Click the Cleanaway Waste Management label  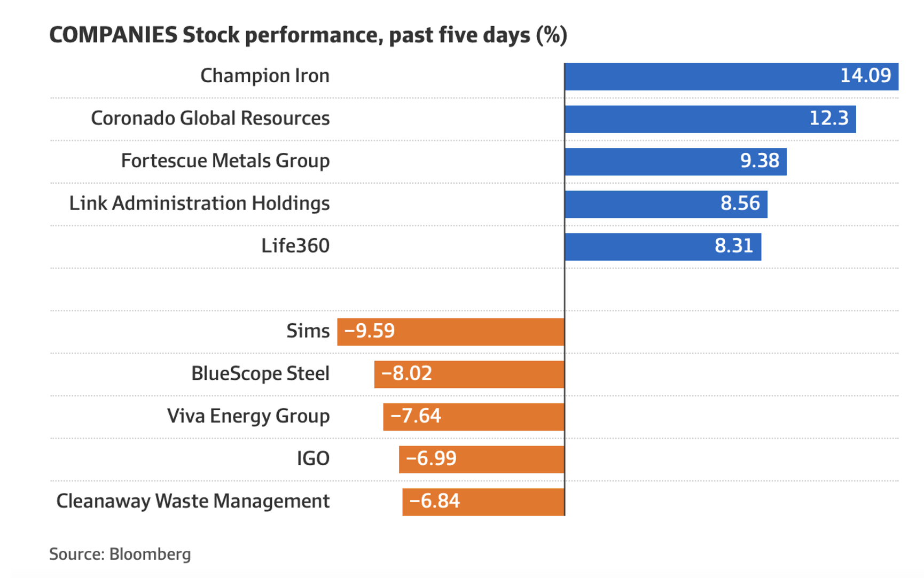click(193, 501)
